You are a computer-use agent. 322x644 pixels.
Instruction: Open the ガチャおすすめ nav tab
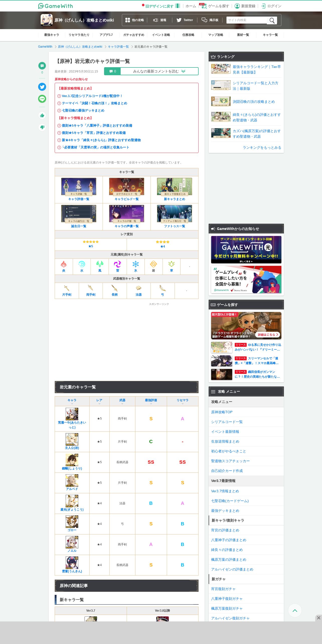click(134, 35)
